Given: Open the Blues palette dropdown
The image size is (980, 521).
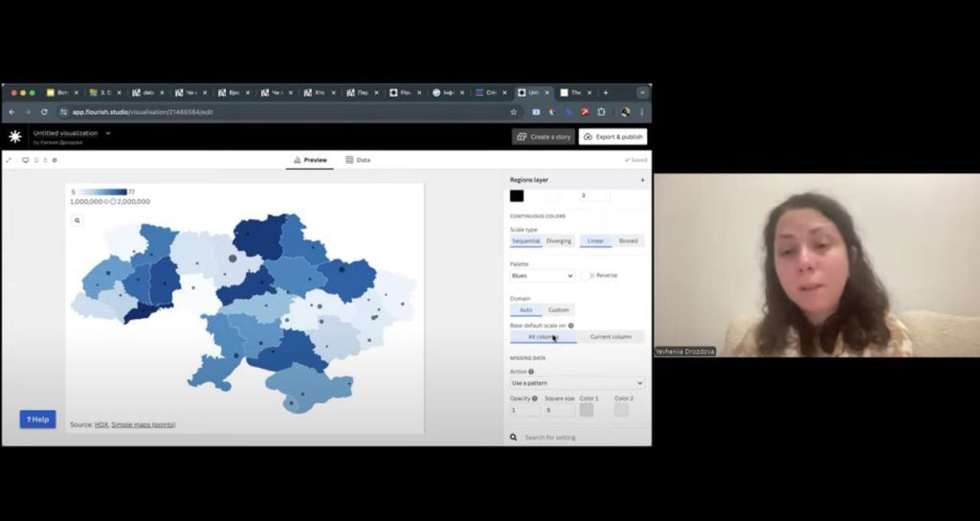Looking at the screenshot, I should pos(542,276).
